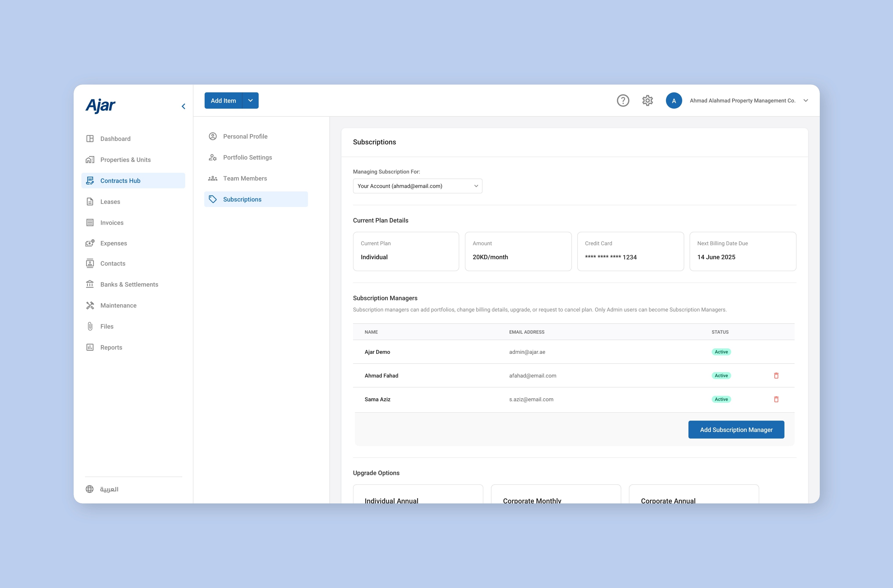
Task: Switch language via globe icon
Action: point(90,489)
